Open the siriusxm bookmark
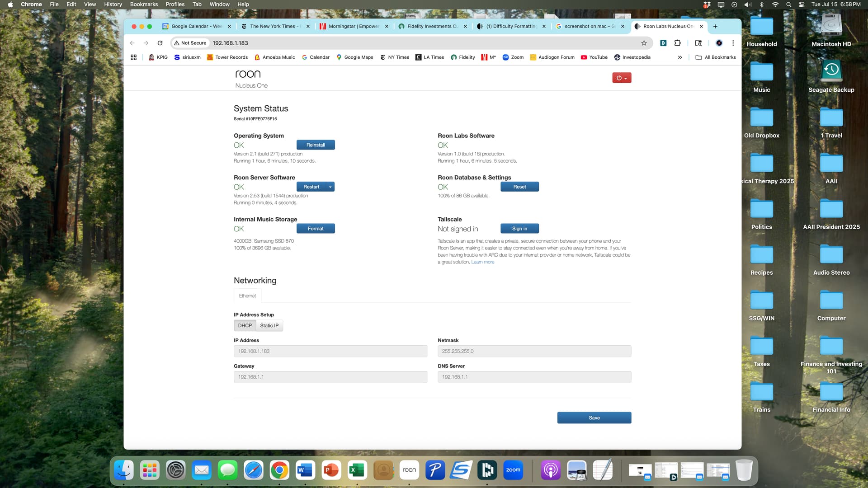 (x=187, y=57)
